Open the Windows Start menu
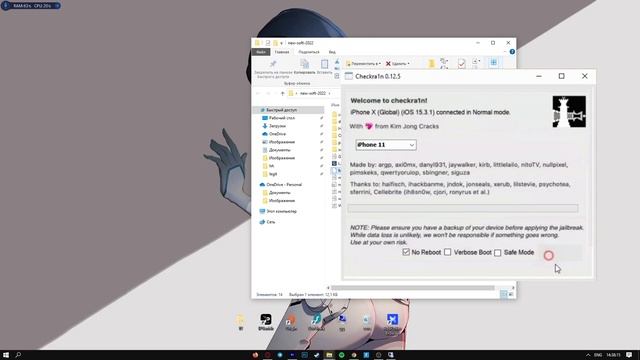The image size is (640, 360). click(x=6, y=355)
